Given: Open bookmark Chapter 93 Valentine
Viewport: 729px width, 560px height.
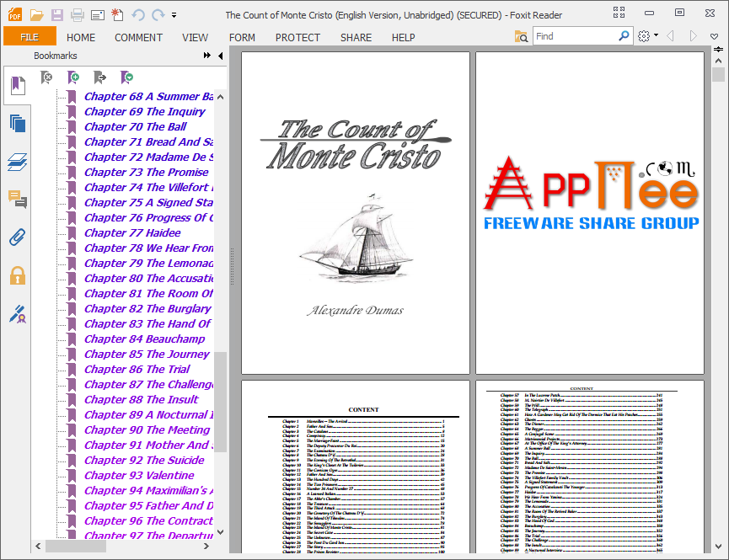Looking at the screenshot, I should point(139,476).
